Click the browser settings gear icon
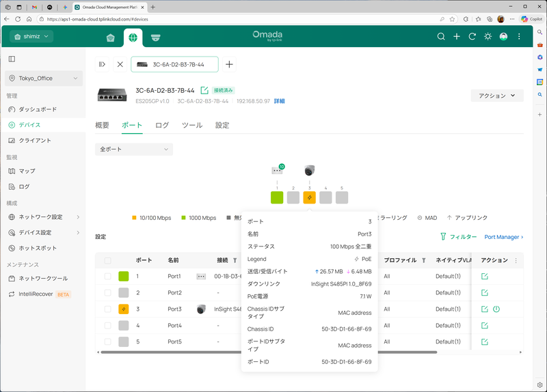 539,385
